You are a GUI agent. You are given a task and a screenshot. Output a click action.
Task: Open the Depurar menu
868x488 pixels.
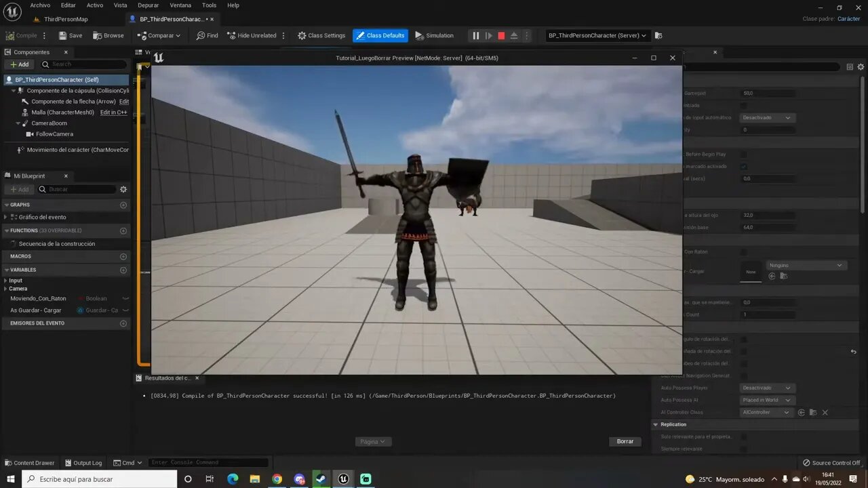point(148,5)
